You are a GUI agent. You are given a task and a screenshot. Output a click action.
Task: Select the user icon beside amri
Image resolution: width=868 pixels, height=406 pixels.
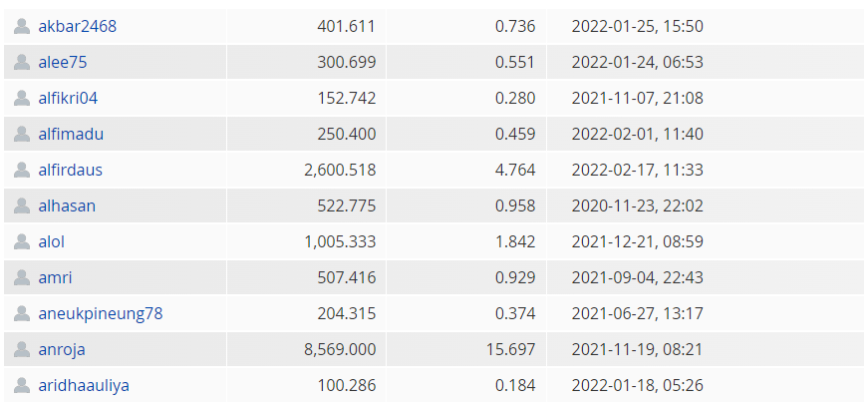pyautogui.click(x=22, y=277)
